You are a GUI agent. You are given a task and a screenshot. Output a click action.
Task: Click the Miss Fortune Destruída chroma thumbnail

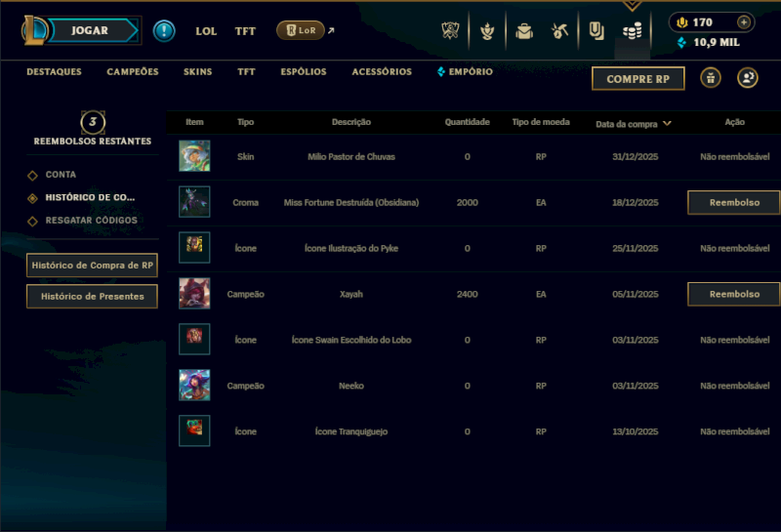pyautogui.click(x=194, y=202)
